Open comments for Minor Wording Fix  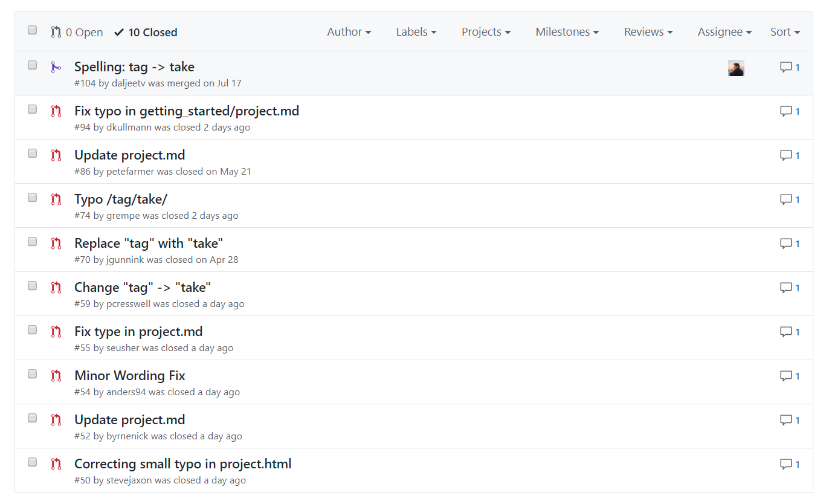(789, 376)
